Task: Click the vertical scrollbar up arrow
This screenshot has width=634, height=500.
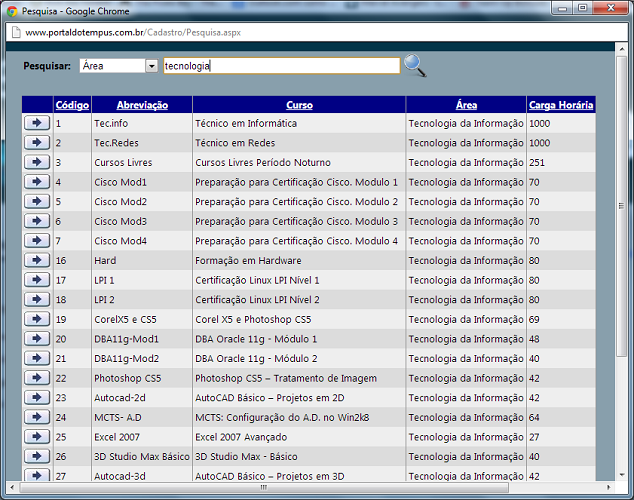Action: (x=621, y=49)
